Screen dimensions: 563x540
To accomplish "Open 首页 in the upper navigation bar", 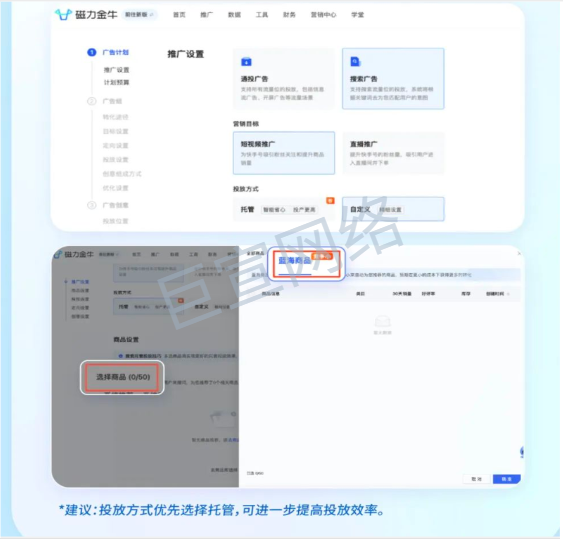I will [x=179, y=15].
